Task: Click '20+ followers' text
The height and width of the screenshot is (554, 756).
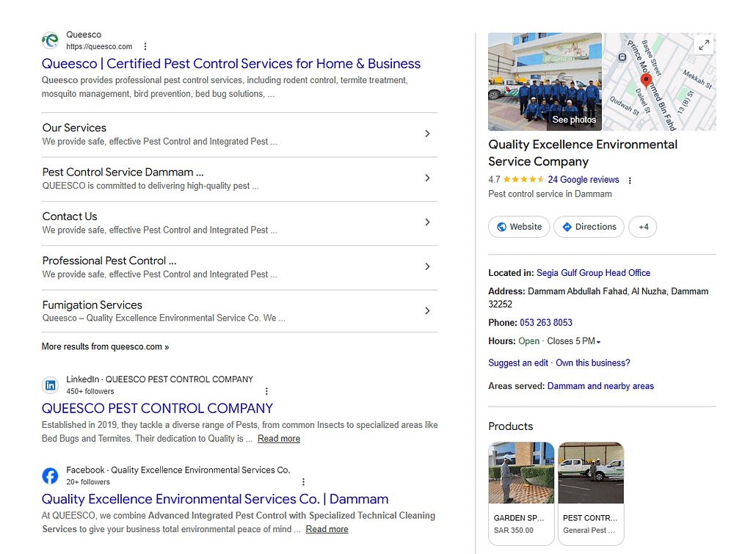Action: pyautogui.click(x=88, y=482)
